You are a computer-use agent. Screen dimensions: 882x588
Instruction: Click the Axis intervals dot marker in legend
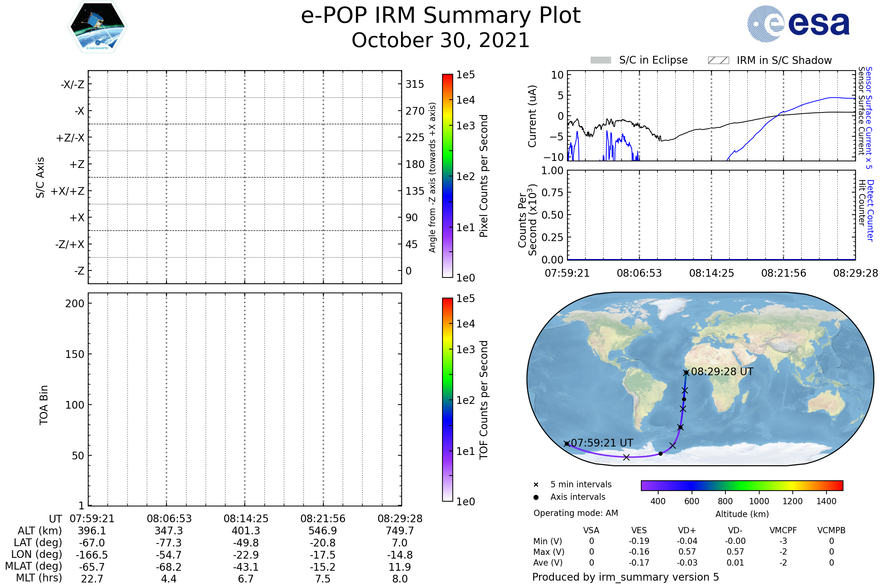pos(536,497)
